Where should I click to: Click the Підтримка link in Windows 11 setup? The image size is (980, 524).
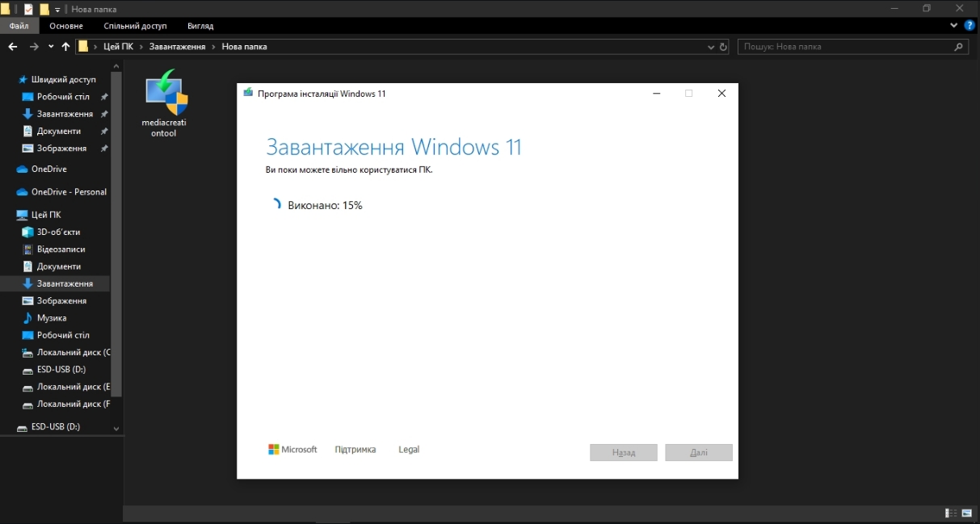[355, 450]
